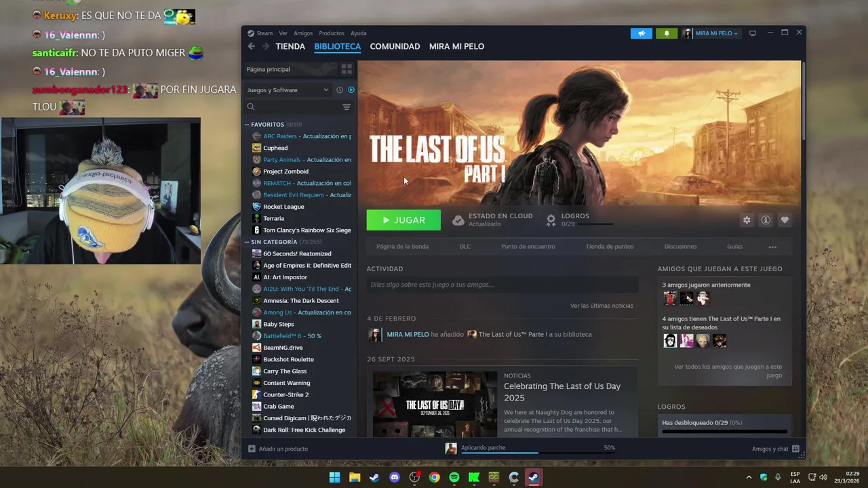The height and width of the screenshot is (488, 868).
Task: Open the green notifications bell
Action: (x=667, y=33)
